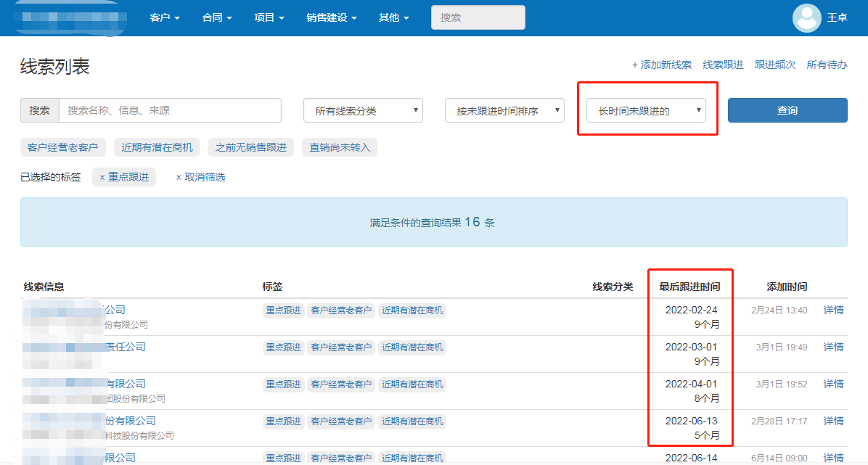Expand the 其他 menu
868x465 pixels.
393,17
